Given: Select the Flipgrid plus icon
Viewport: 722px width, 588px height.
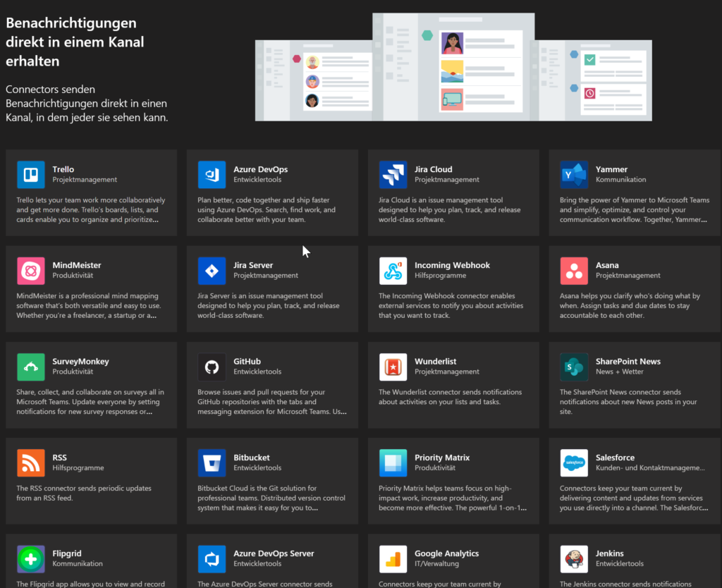Looking at the screenshot, I should tap(31, 559).
